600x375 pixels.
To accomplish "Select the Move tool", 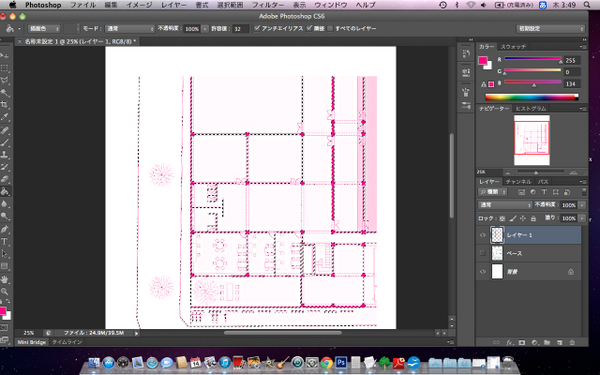I will [5, 56].
